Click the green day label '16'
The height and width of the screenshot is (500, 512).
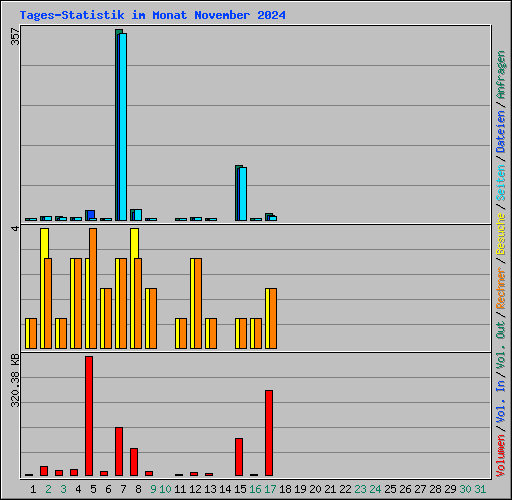tap(255, 489)
